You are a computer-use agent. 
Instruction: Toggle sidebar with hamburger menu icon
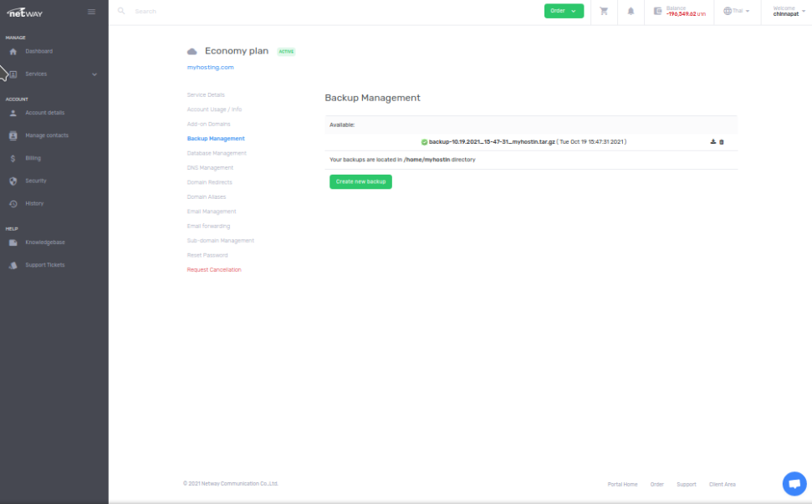(91, 11)
